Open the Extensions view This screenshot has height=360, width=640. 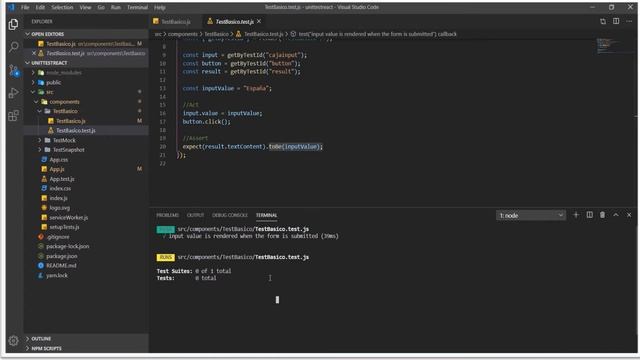pos(13,116)
